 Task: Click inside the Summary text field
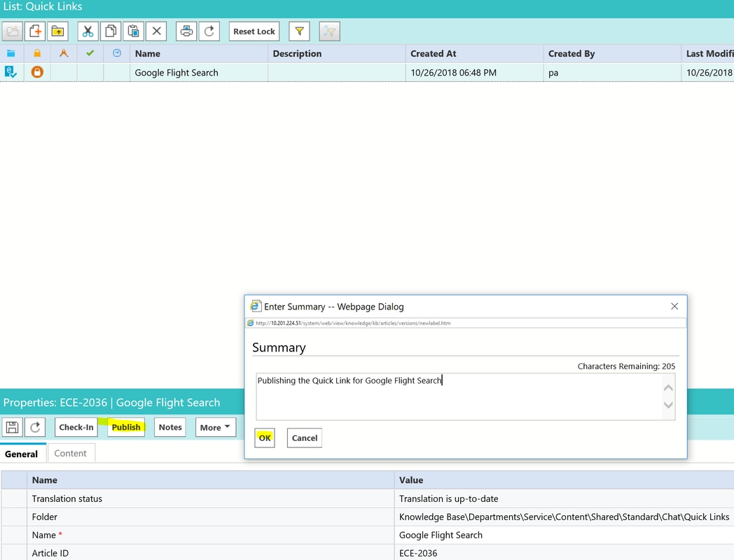coord(459,396)
